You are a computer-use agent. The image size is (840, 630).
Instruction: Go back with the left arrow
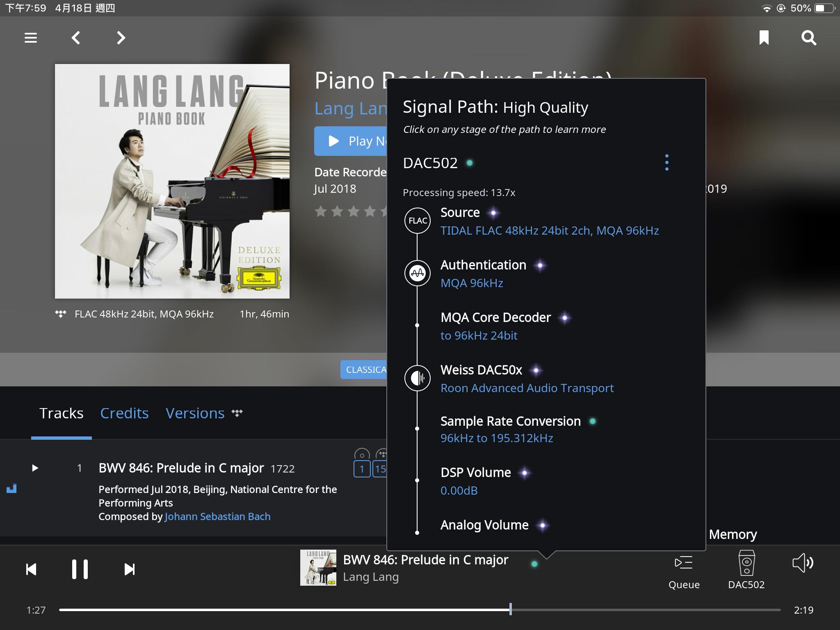click(x=76, y=38)
